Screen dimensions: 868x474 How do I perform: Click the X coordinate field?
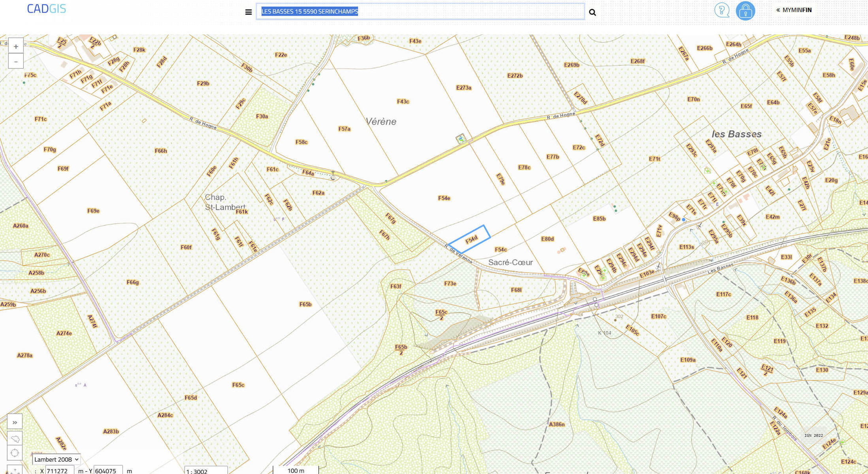[59, 470]
